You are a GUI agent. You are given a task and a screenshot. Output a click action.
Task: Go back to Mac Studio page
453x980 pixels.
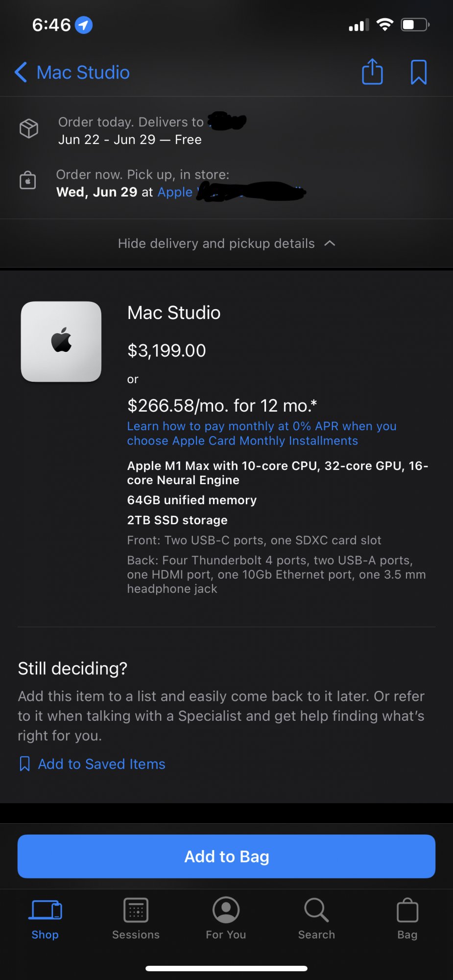pos(72,73)
